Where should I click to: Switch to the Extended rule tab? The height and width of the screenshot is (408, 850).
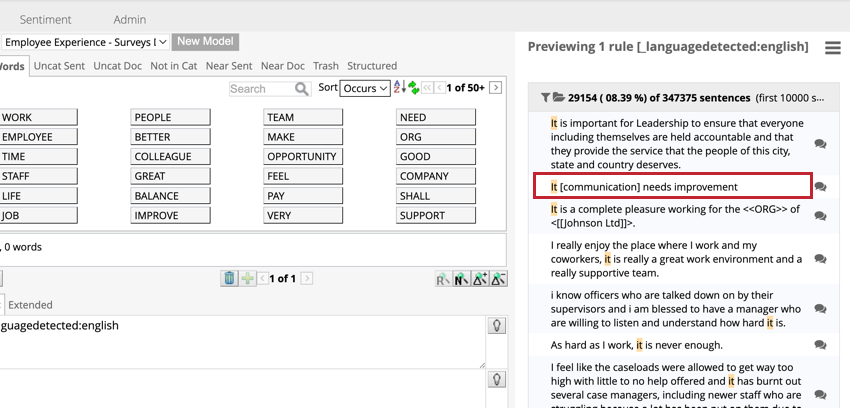coord(30,305)
